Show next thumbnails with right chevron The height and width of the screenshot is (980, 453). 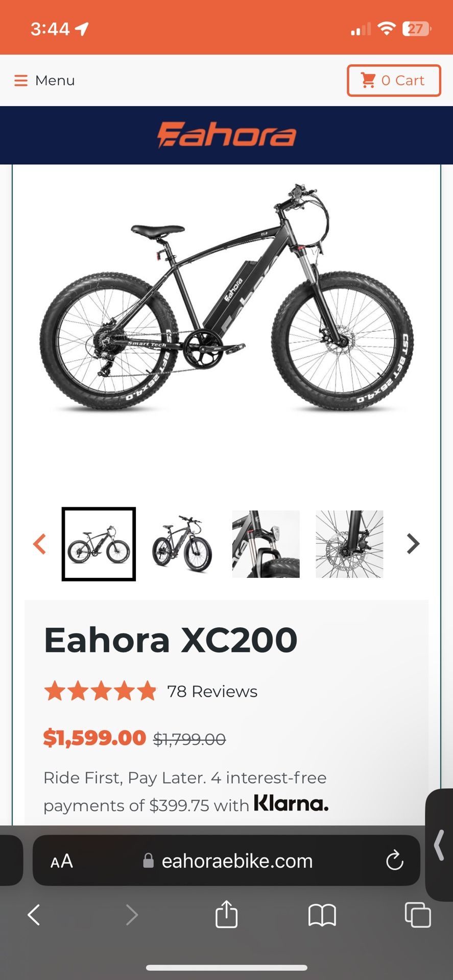[413, 544]
